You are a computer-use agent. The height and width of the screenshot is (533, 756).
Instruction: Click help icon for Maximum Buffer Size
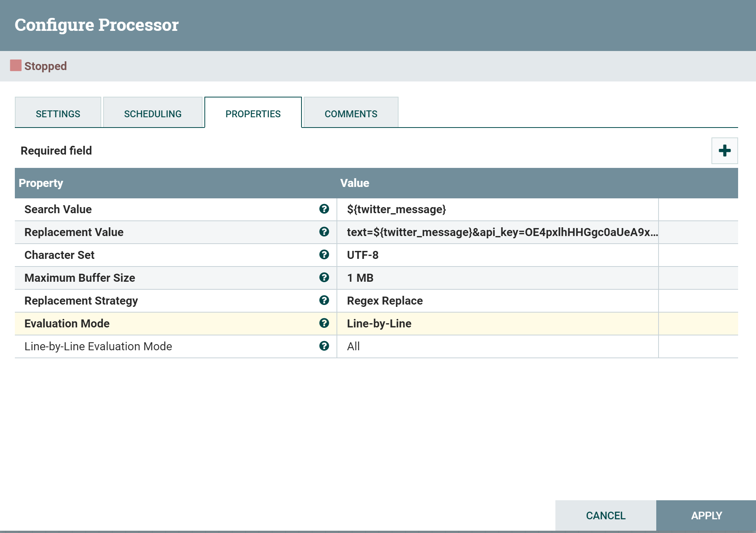tap(324, 278)
